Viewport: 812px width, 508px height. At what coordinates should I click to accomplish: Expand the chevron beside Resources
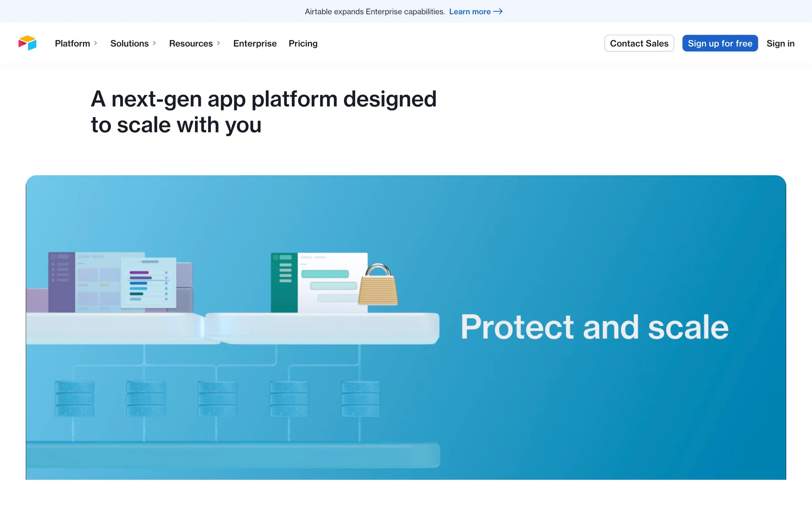[x=219, y=43]
